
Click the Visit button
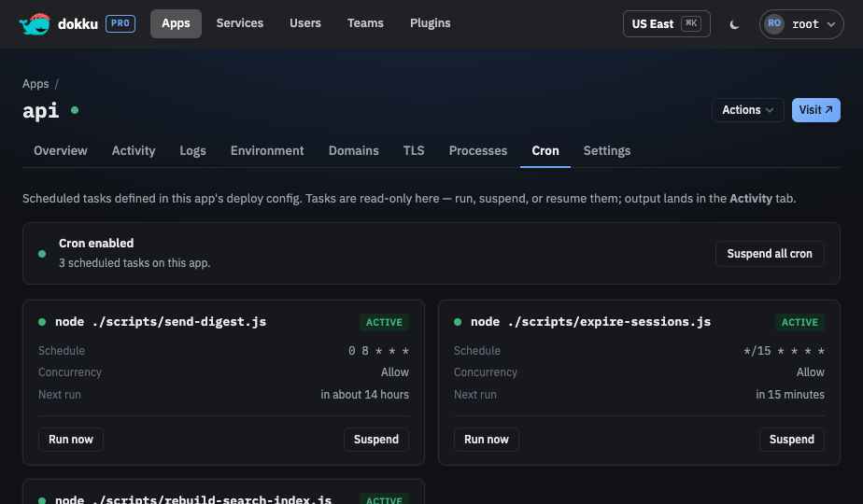pyautogui.click(x=815, y=110)
